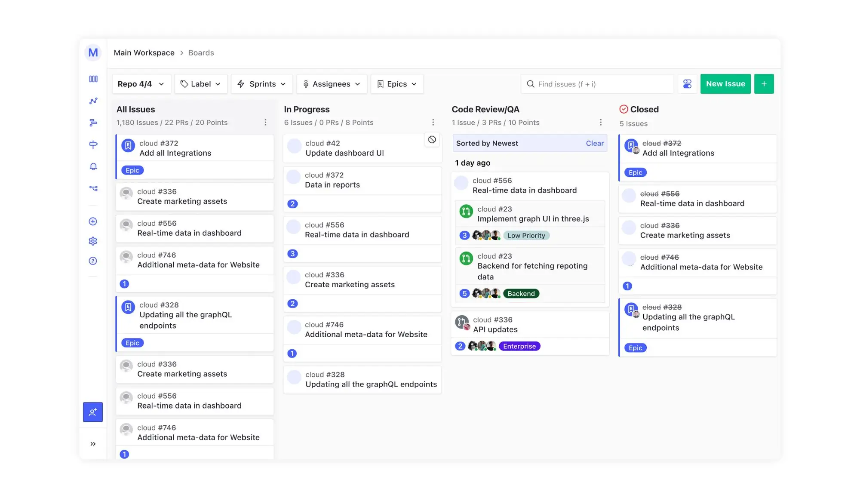Open Backend for fetching repoting data card
This screenshot has width=860, height=504.
pos(530,275)
